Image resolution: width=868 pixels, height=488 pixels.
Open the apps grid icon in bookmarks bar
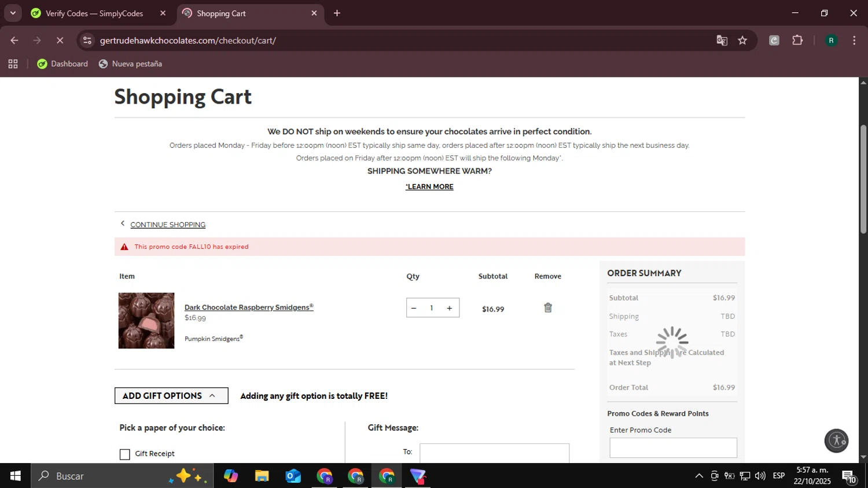13,64
